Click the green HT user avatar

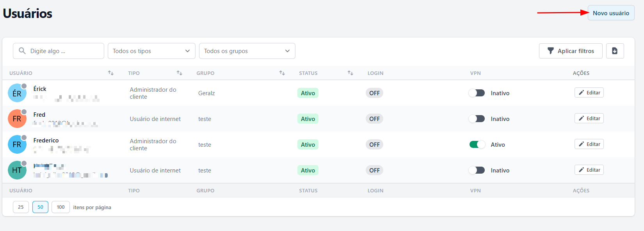[17, 171]
